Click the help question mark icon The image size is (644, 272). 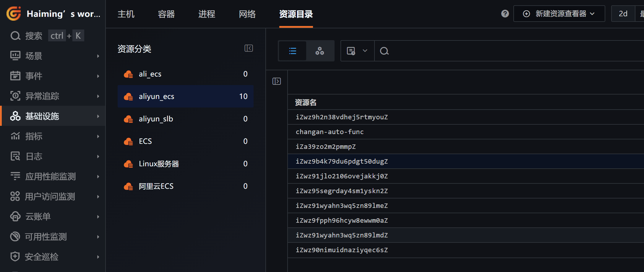[x=505, y=14]
